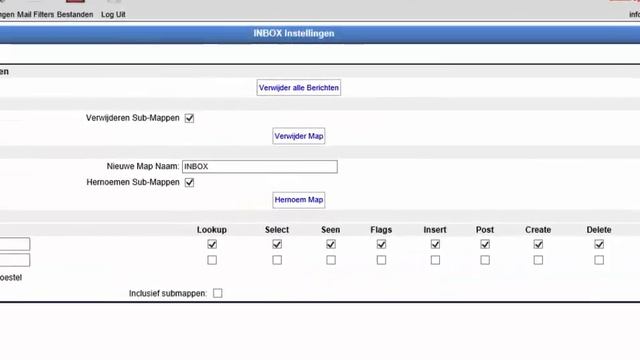Click the Seen column header
640x360 pixels.
coord(331,230)
